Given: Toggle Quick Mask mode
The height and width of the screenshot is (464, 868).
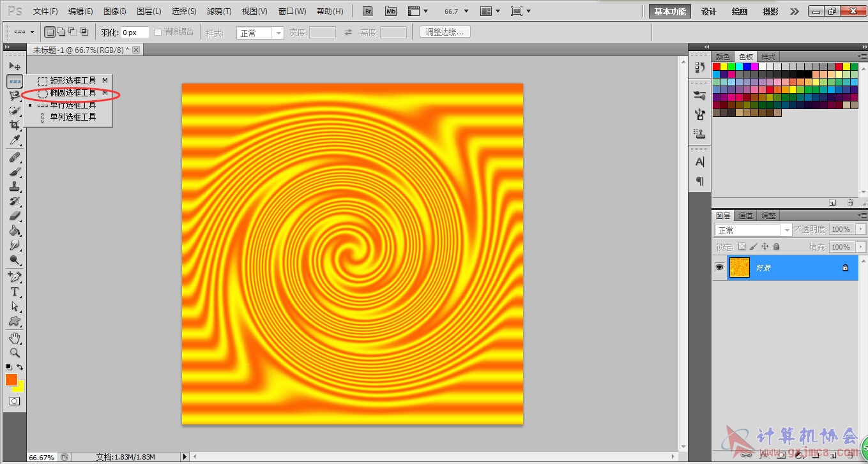Looking at the screenshot, I should 14,401.
